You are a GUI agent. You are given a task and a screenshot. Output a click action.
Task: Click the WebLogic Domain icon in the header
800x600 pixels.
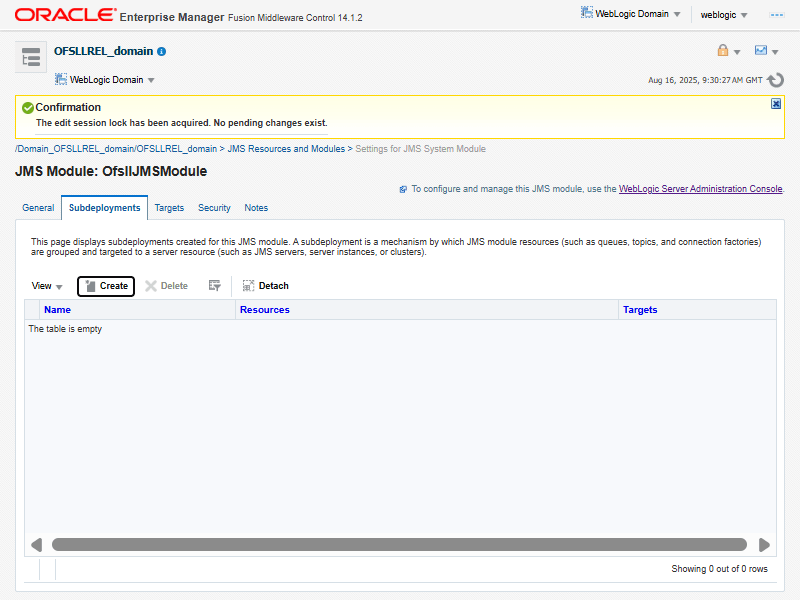[x=587, y=13]
